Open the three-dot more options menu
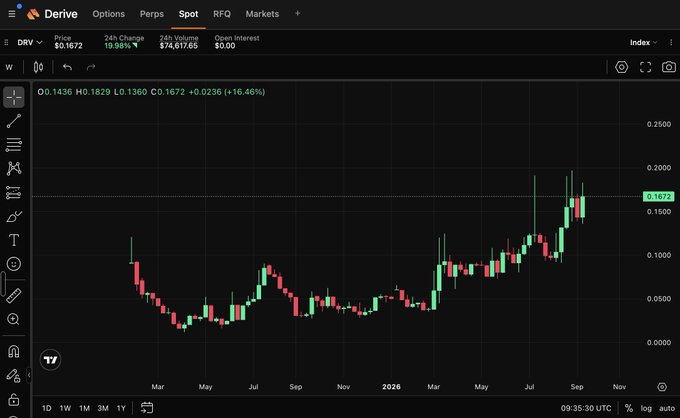 671,42
